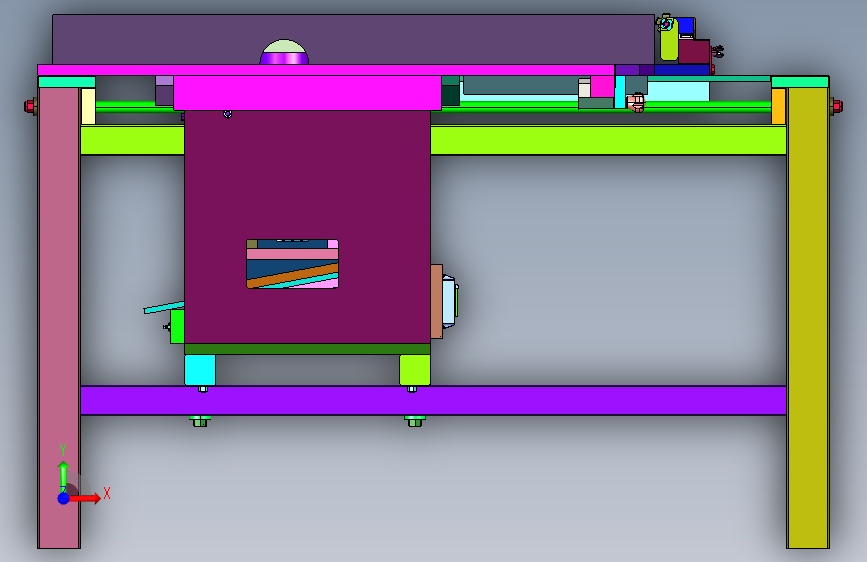The image size is (867, 562).
Task: Click the cutaway window in the cabinet
Action: [293, 264]
